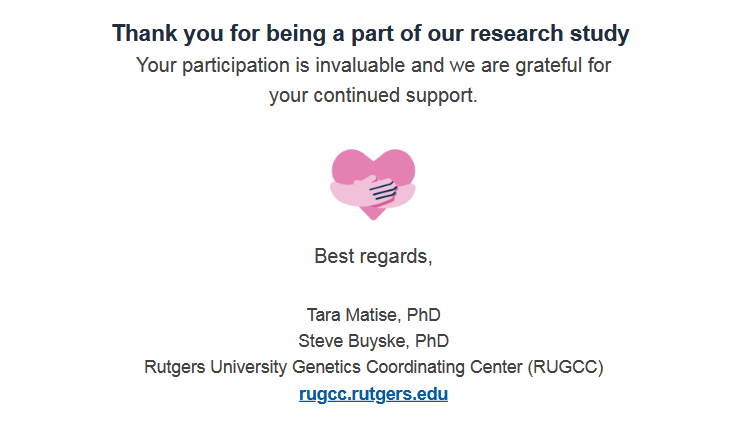Click 'PhD' after Tara Matise
The width and height of the screenshot is (746, 421).
tap(424, 314)
